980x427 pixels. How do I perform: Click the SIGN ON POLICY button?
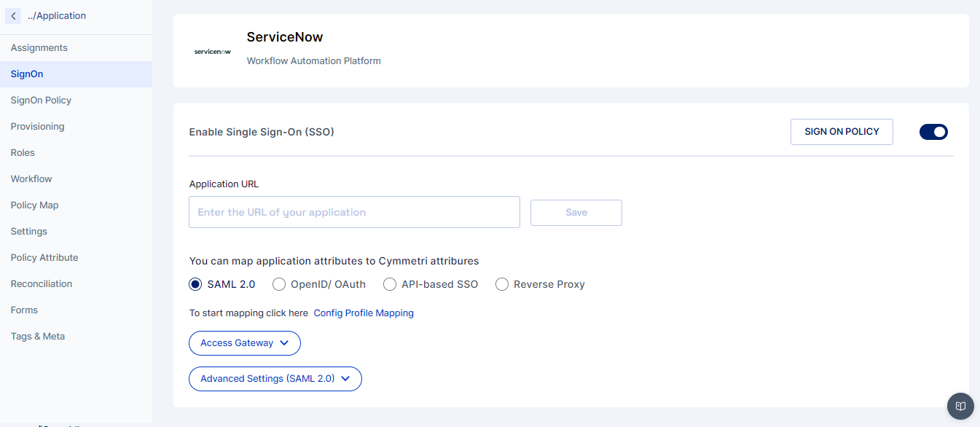tap(842, 132)
